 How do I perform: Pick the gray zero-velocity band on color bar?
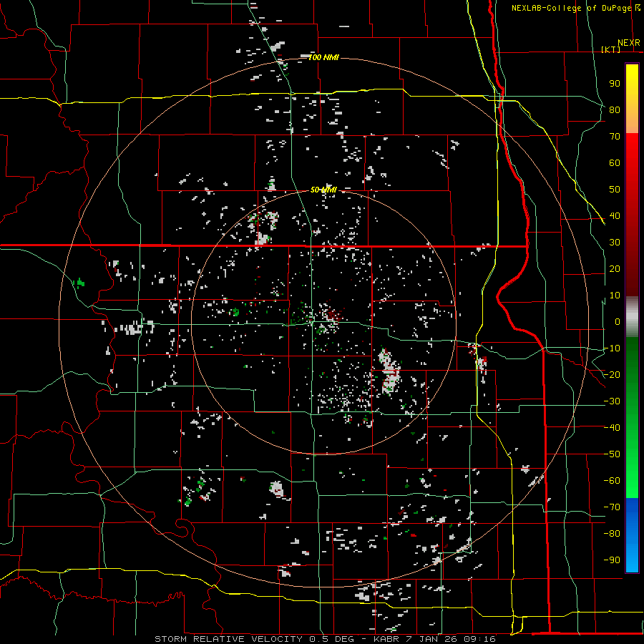pyautogui.click(x=632, y=317)
